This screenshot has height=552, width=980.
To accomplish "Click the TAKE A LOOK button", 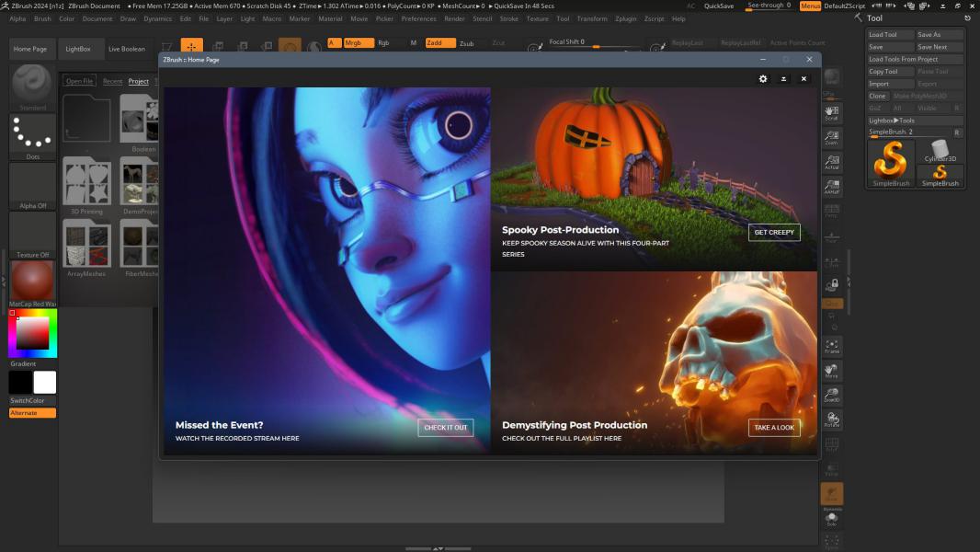I will (x=774, y=428).
